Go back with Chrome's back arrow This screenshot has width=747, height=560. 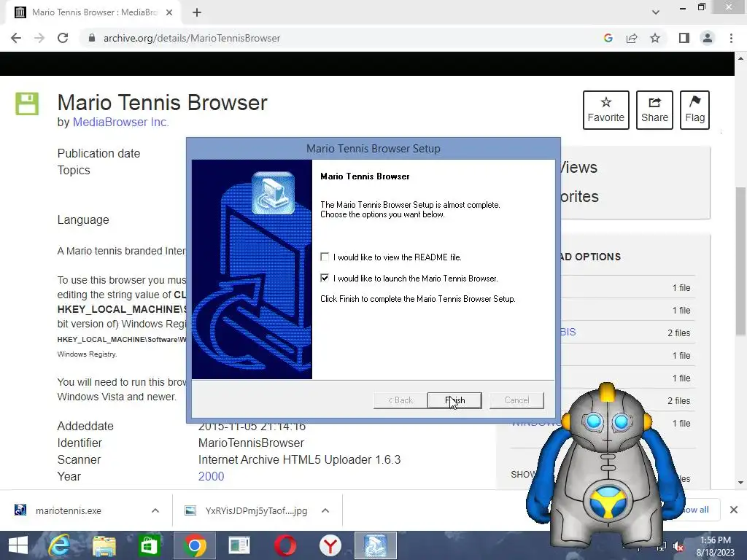(16, 38)
